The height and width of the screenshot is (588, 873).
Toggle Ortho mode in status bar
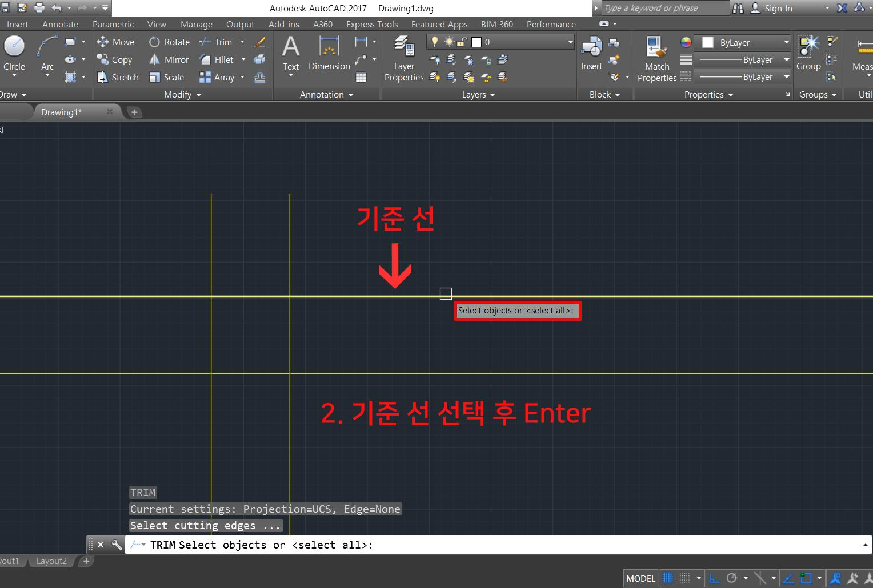(x=715, y=578)
